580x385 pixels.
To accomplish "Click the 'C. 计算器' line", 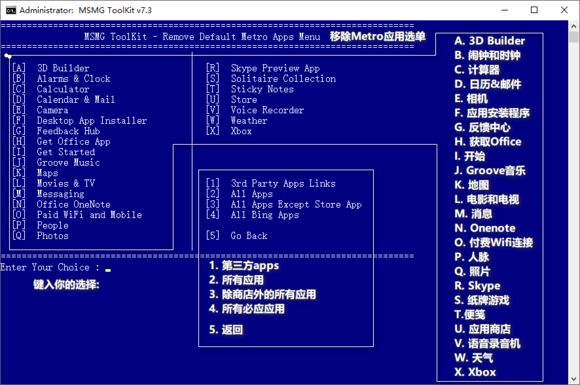I will (x=477, y=70).
